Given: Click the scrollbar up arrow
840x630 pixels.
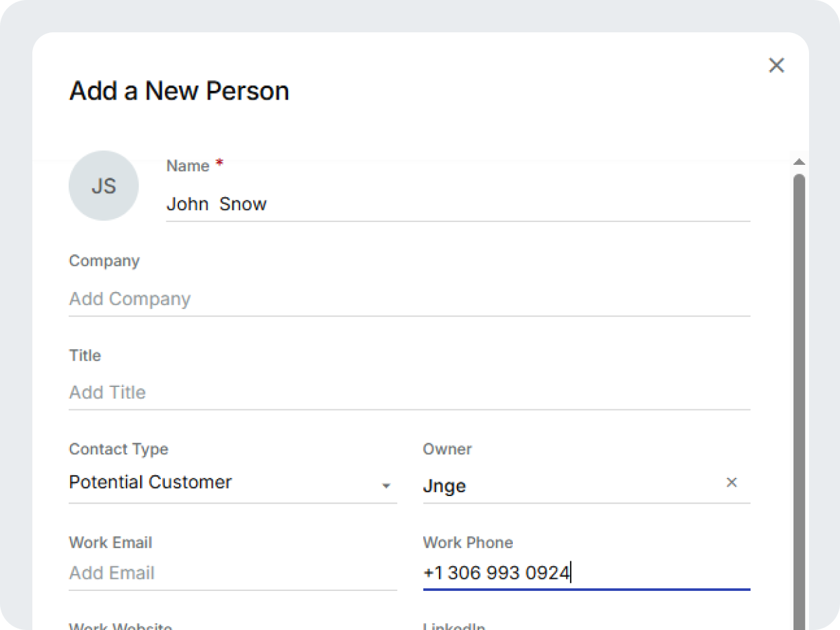Looking at the screenshot, I should [799, 162].
